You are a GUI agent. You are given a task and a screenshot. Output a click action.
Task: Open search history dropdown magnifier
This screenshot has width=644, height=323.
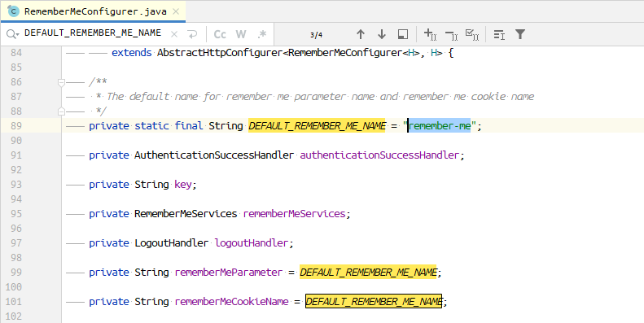(x=12, y=34)
